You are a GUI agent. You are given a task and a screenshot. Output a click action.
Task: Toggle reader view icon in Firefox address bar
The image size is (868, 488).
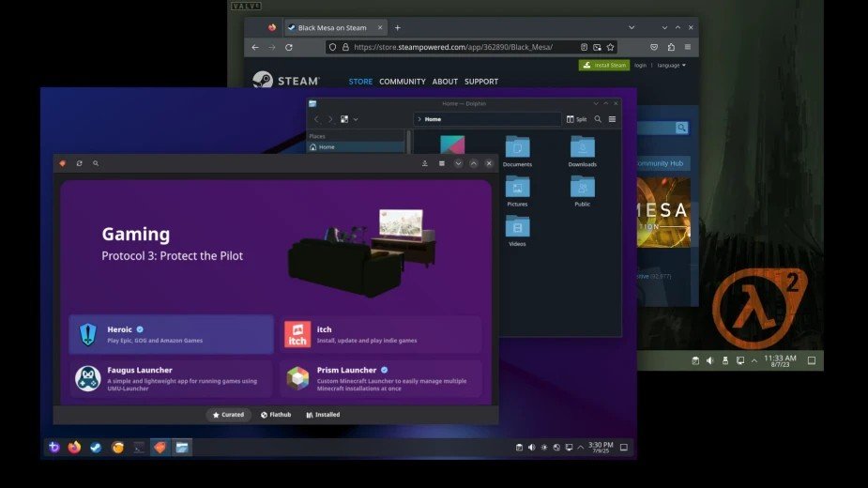click(584, 47)
